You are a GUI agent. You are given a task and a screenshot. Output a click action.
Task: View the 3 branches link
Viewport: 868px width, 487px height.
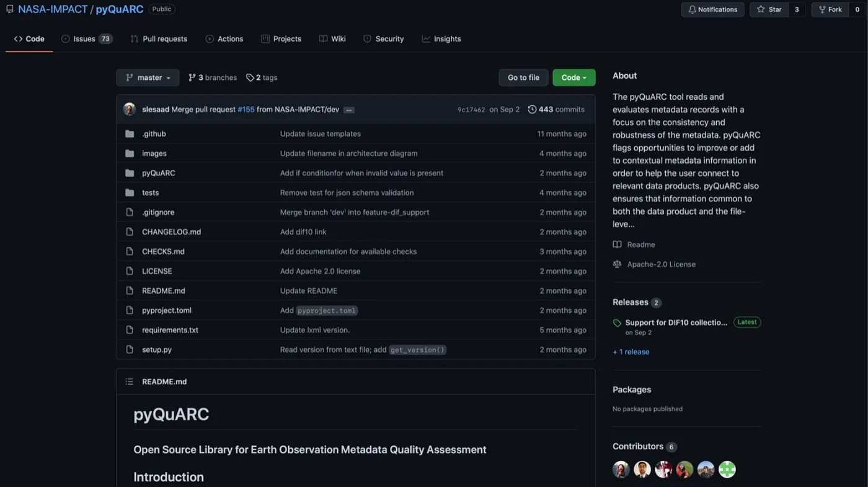pos(213,77)
